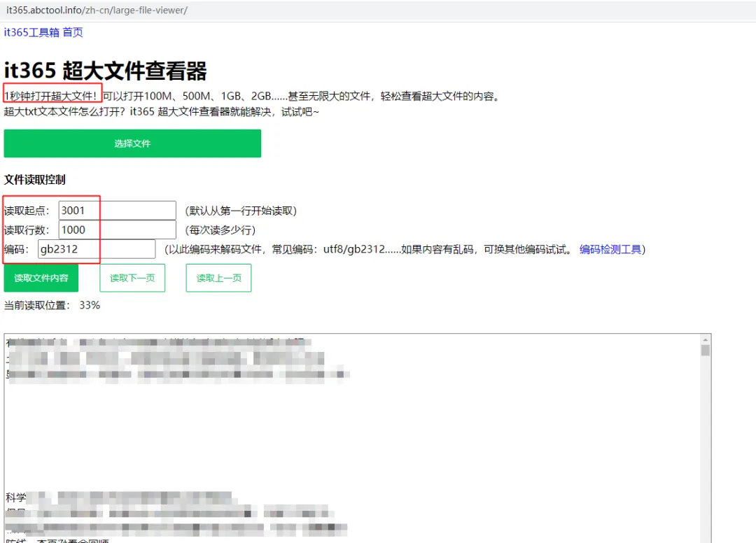Click the 读取行数 input field showing 1000
756x543 pixels.
[x=117, y=230]
